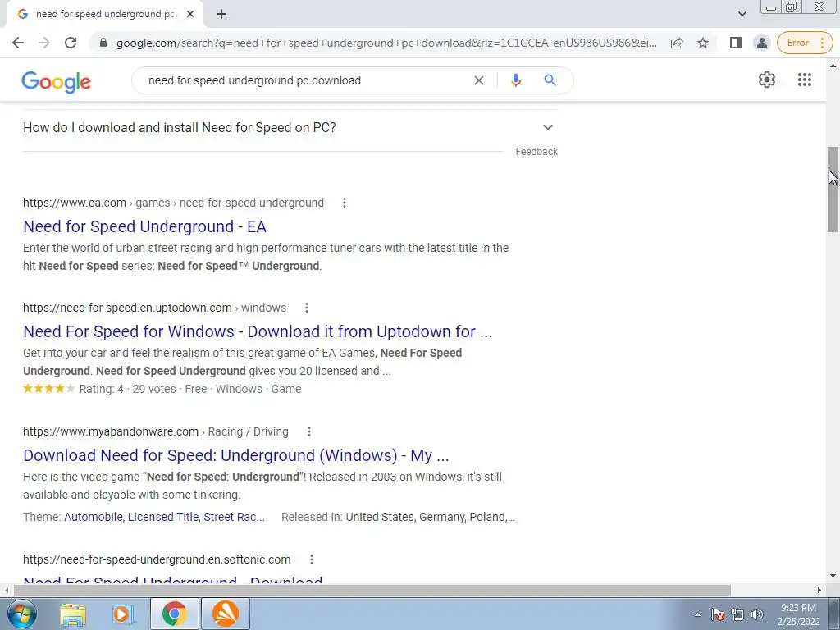Open the Windows Start menu

click(x=21, y=614)
